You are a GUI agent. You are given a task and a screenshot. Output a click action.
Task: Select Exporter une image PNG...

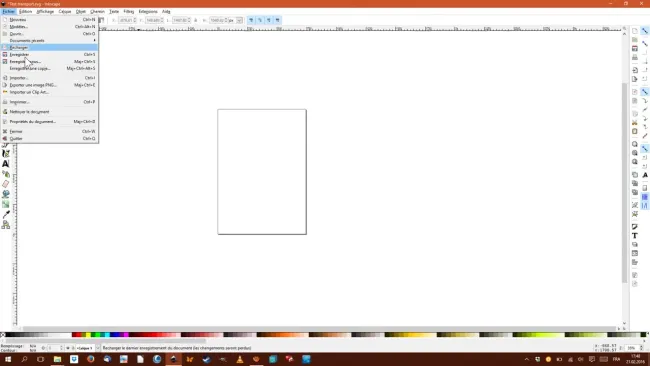[x=49, y=85]
